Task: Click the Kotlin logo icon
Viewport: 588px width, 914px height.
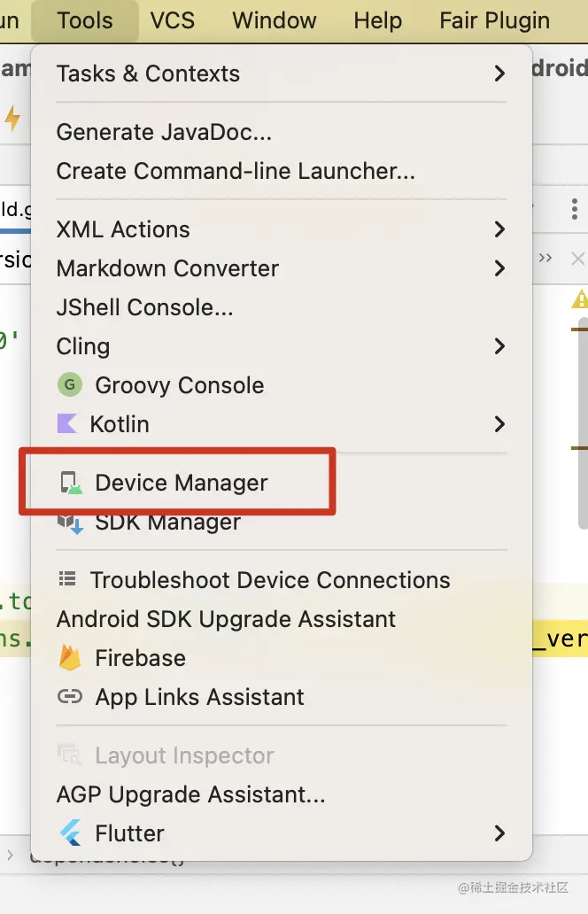Action: click(67, 424)
